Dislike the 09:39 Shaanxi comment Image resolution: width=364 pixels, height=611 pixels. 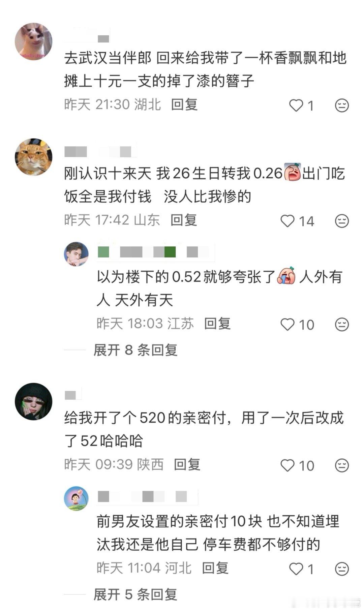pyautogui.click(x=342, y=465)
